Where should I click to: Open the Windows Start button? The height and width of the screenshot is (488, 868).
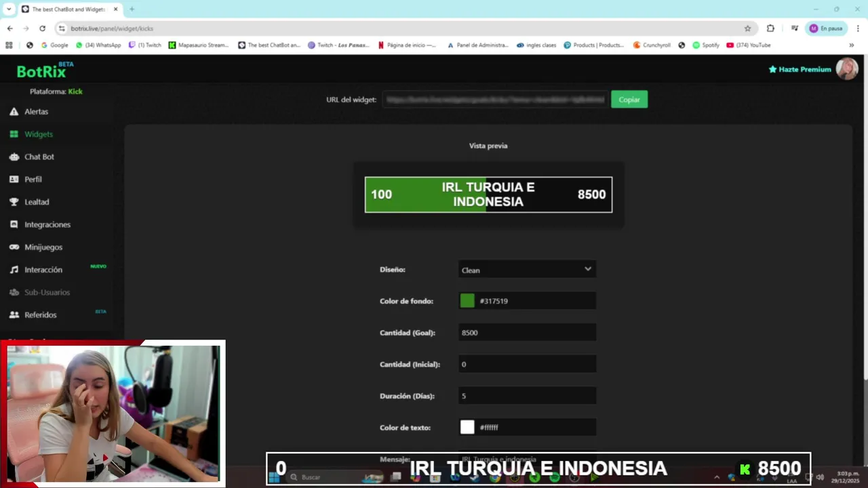pos(273,477)
